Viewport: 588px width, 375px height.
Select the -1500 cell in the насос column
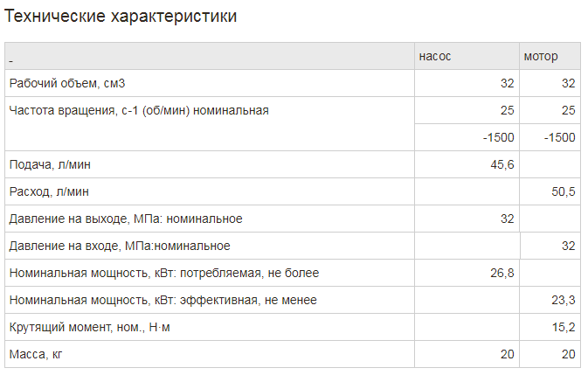click(x=498, y=137)
